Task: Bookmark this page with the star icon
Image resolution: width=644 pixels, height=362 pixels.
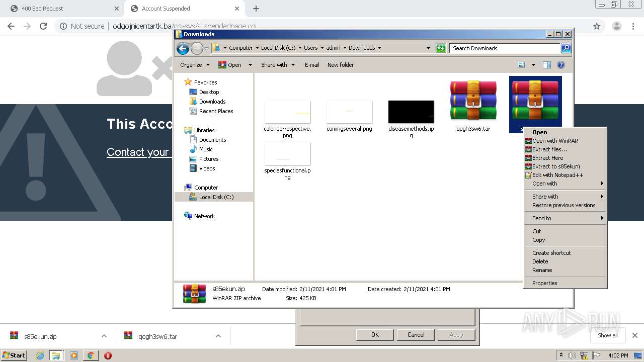Action: pyautogui.click(x=597, y=26)
